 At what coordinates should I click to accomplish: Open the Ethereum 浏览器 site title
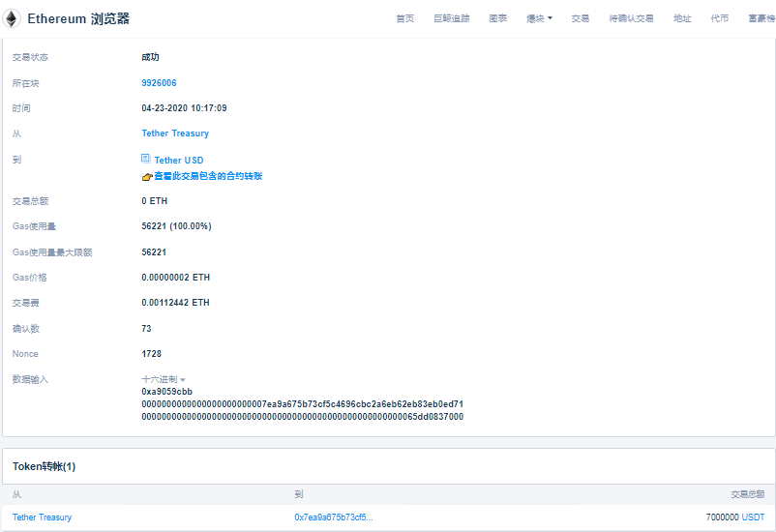[x=78, y=18]
